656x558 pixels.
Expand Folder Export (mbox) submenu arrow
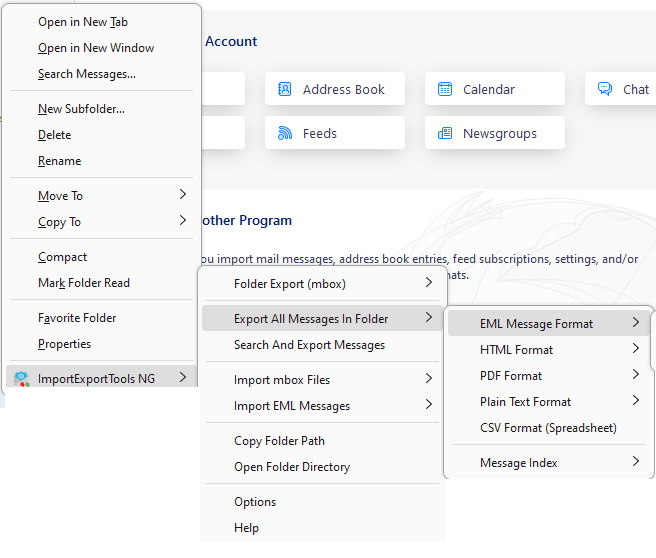(429, 282)
